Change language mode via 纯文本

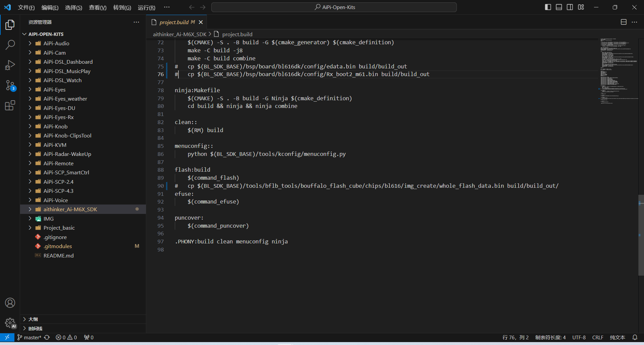[x=618, y=337]
